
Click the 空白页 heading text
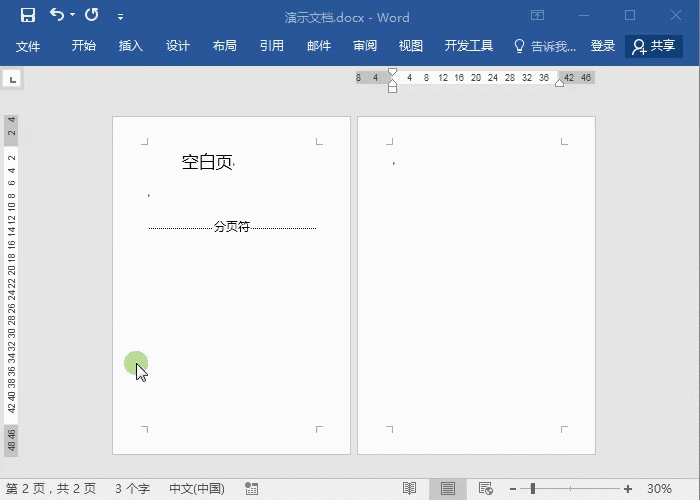[x=207, y=162]
